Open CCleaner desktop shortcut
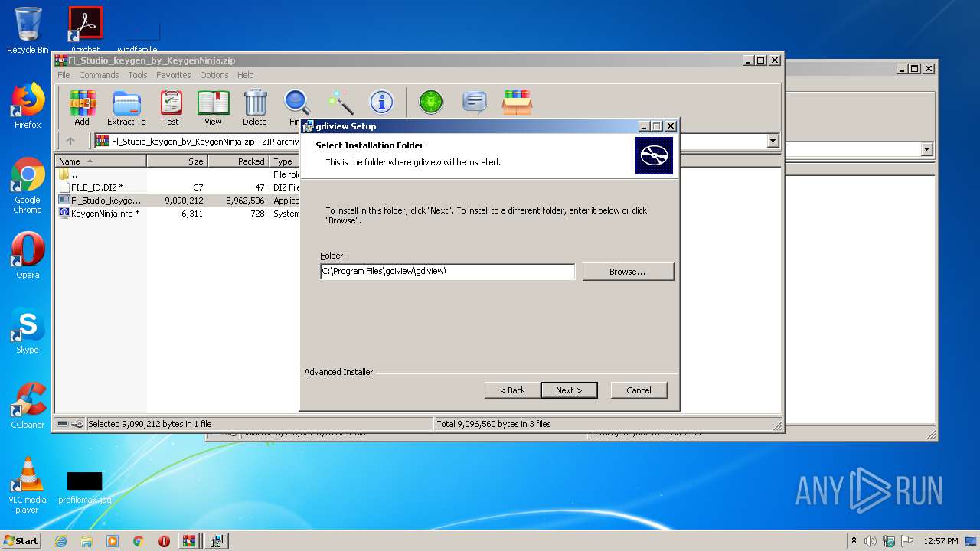 pos(28,406)
